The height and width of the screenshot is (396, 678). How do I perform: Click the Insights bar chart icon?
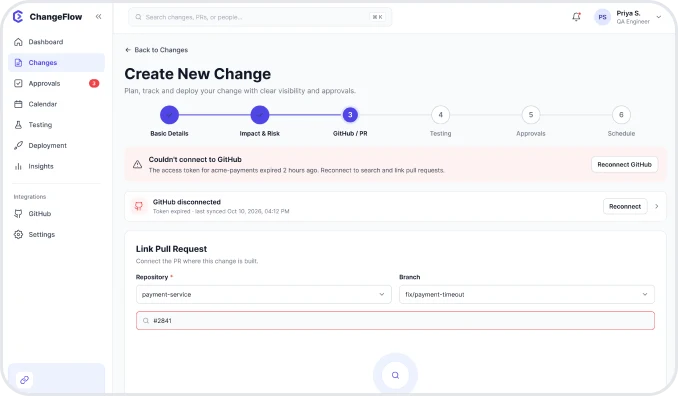[x=18, y=166]
